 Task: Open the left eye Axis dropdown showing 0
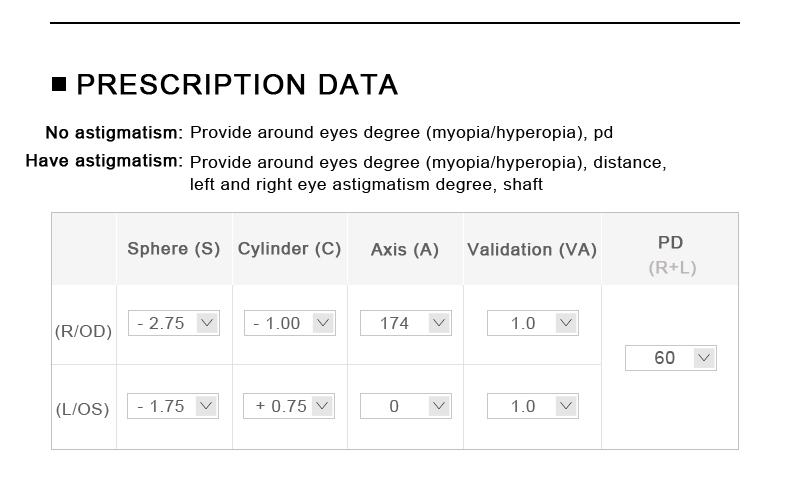(406, 406)
